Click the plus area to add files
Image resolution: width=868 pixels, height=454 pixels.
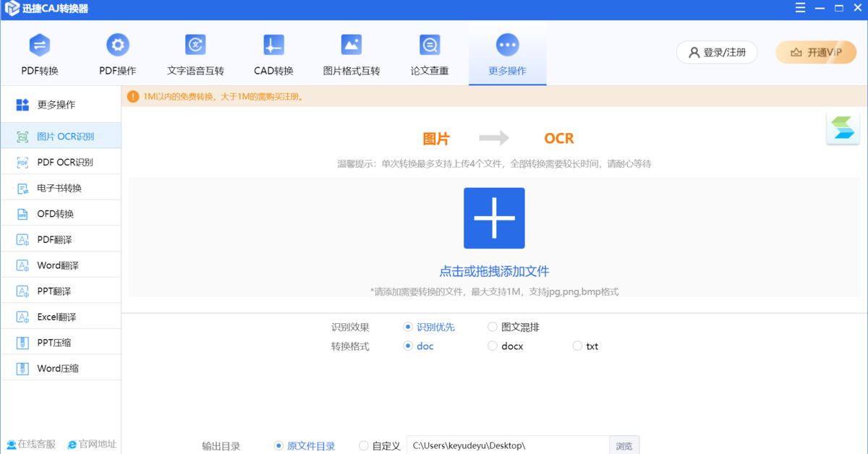(494, 218)
